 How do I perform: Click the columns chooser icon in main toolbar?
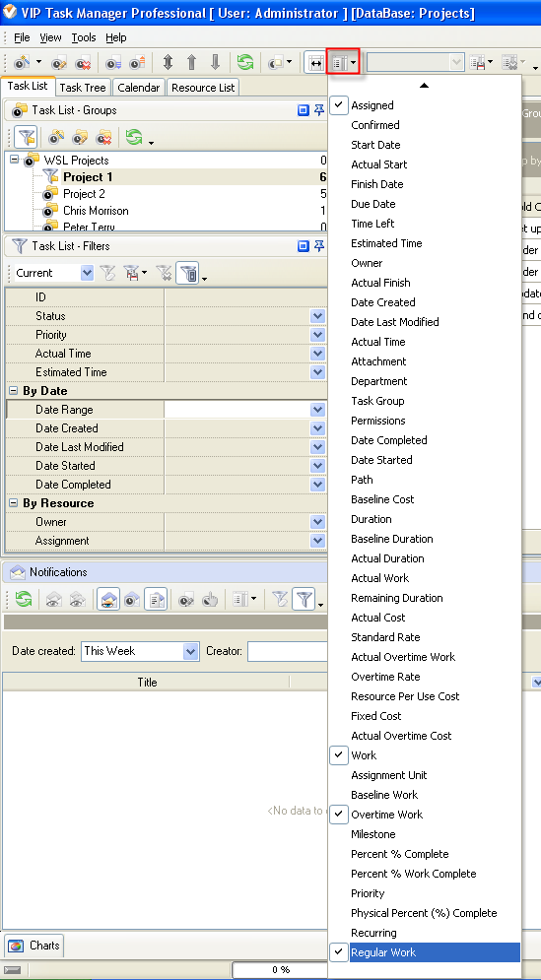[340, 62]
